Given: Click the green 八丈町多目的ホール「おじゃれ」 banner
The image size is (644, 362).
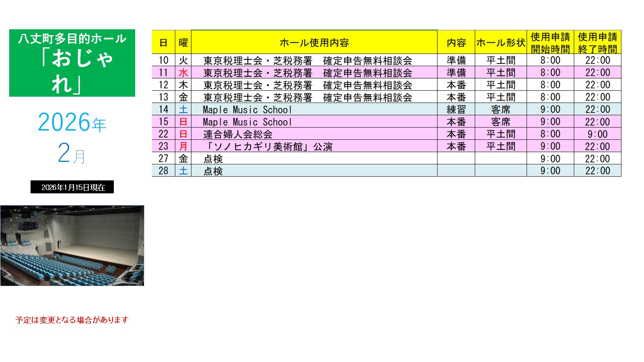Looking at the screenshot, I should click(72, 63).
